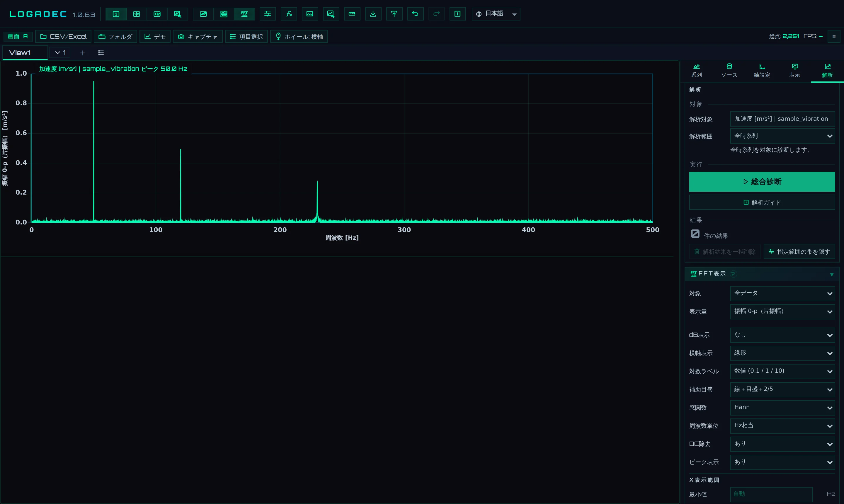844x504 pixels.
Task: Click the キャプチャ capture button
Action: coord(198,36)
